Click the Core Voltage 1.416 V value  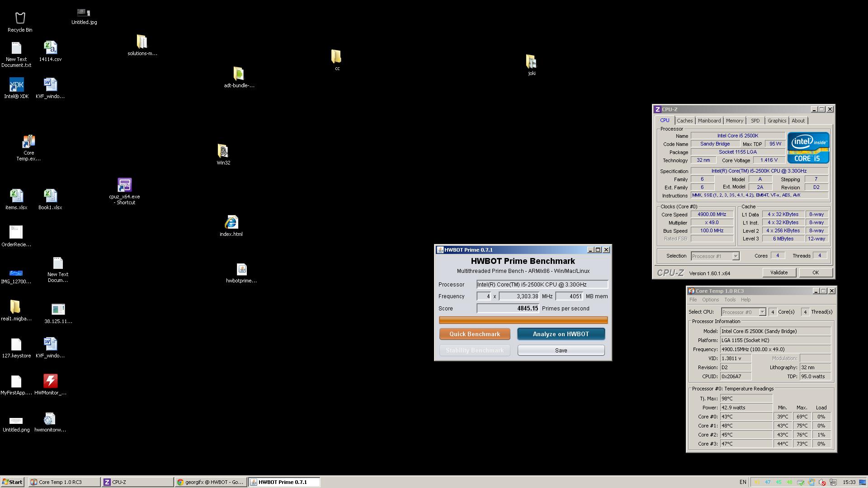pyautogui.click(x=769, y=160)
